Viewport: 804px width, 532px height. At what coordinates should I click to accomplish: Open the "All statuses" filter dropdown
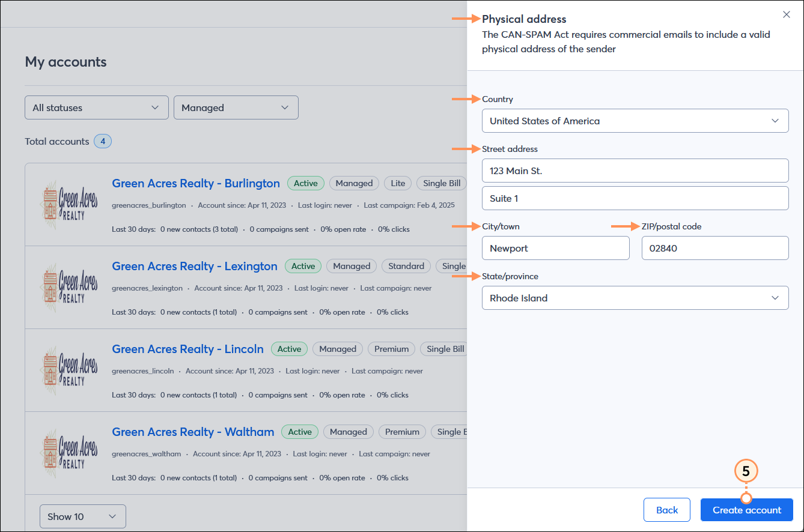coord(96,107)
